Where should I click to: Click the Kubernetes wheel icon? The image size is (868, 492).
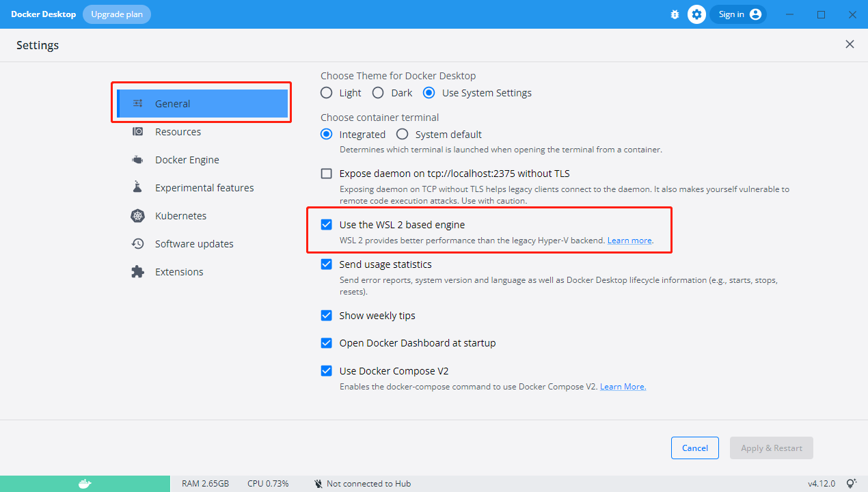tap(137, 216)
